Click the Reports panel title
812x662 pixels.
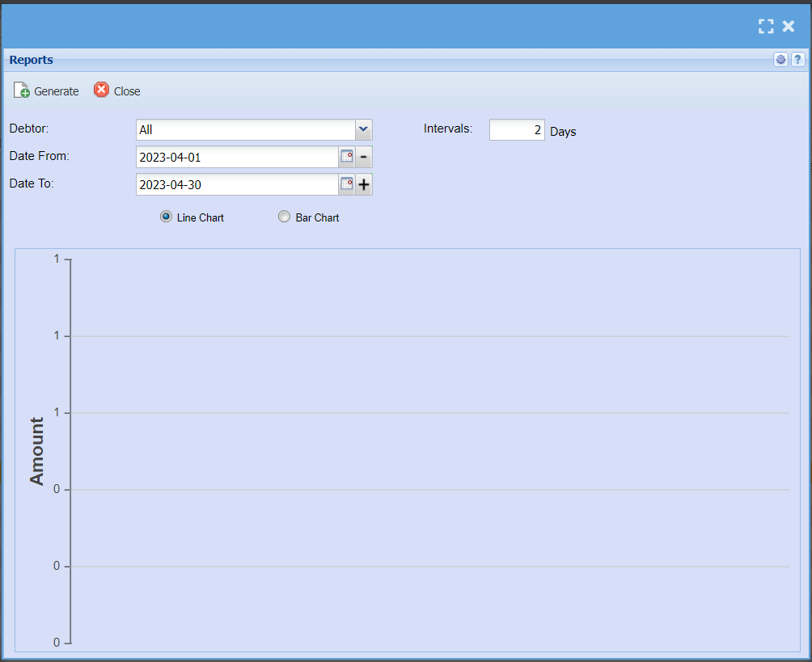31,60
